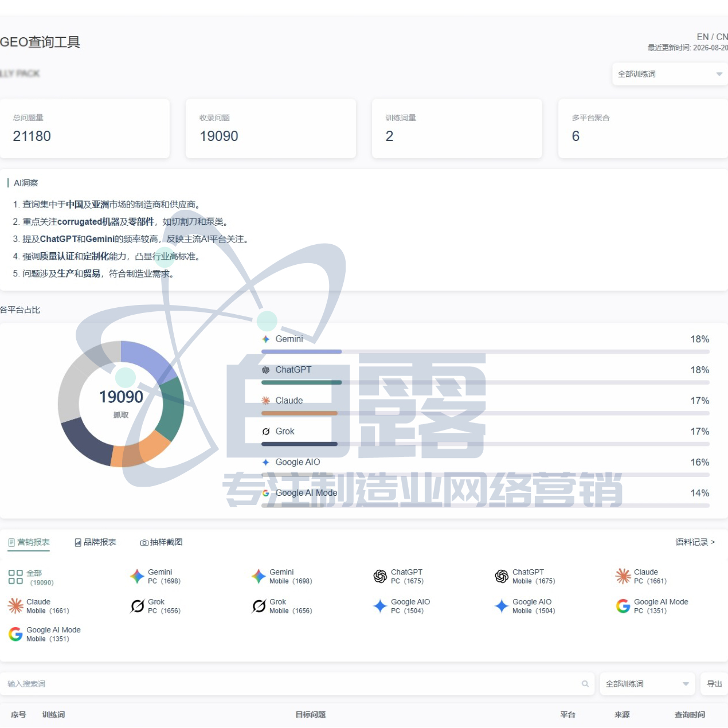Click the 目标问题 column header
Viewport: 728px width, 728px height.
pos(311,715)
